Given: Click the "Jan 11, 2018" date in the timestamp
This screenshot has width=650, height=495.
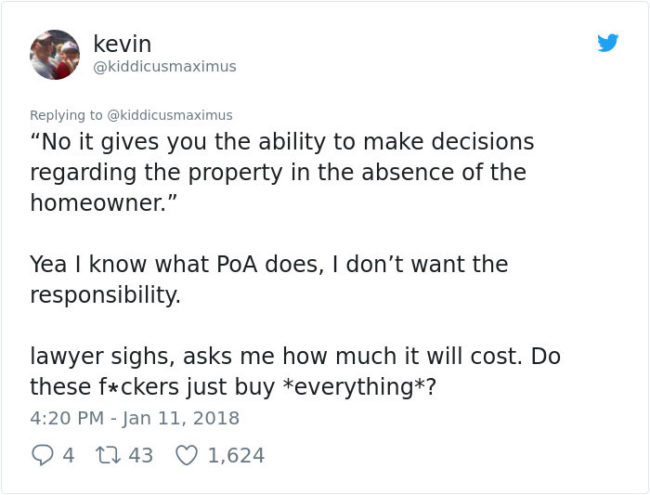Looking at the screenshot, I should coord(184,418).
